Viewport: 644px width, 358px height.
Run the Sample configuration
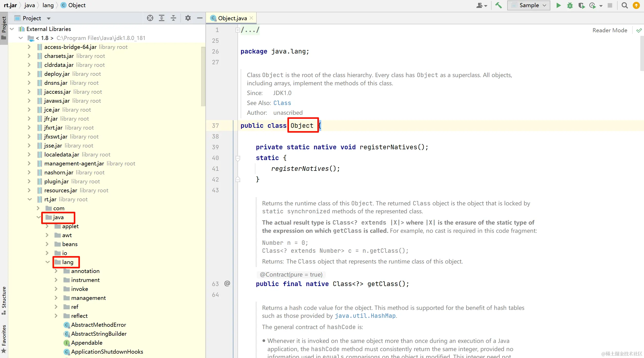pos(558,5)
